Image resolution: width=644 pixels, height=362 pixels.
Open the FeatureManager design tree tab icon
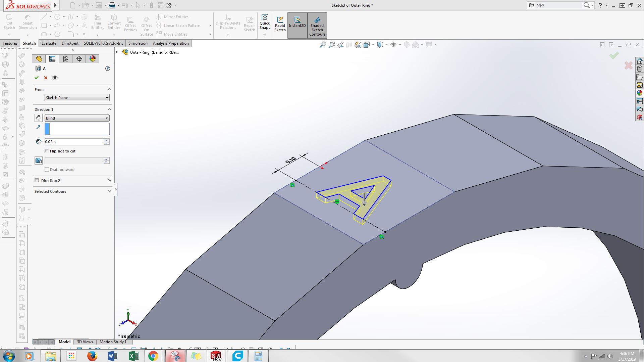click(39, 59)
